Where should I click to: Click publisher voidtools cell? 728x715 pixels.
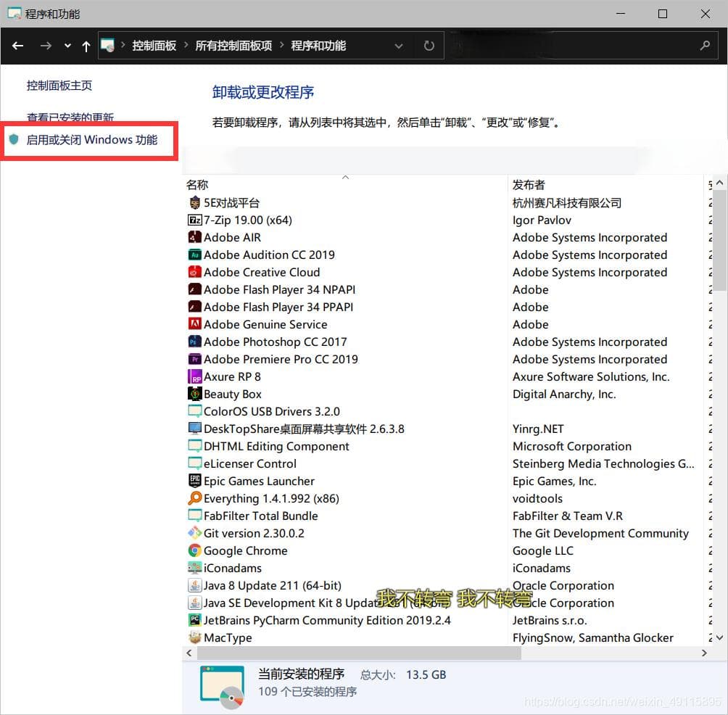[x=537, y=498]
